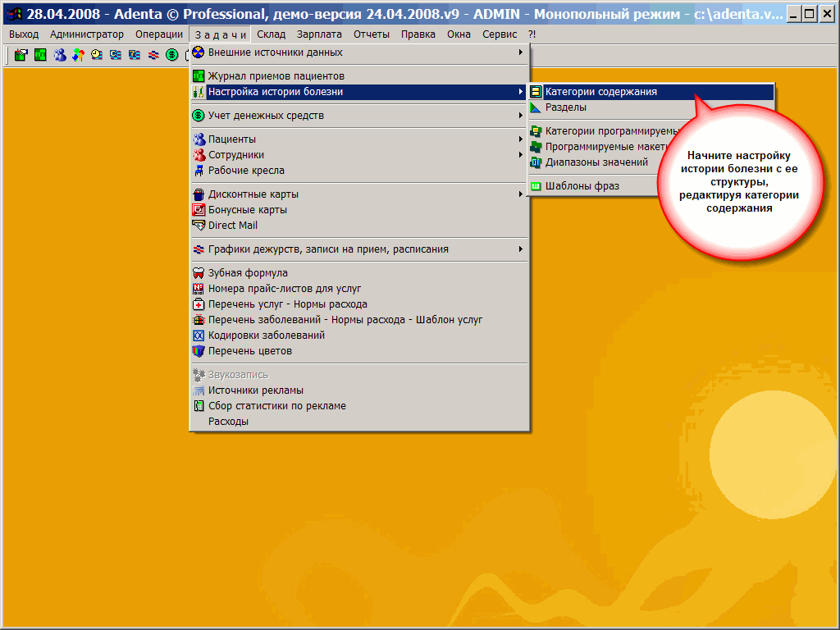Open Рабочие кресла entry
Viewport: 840px width, 630px height.
246,171
